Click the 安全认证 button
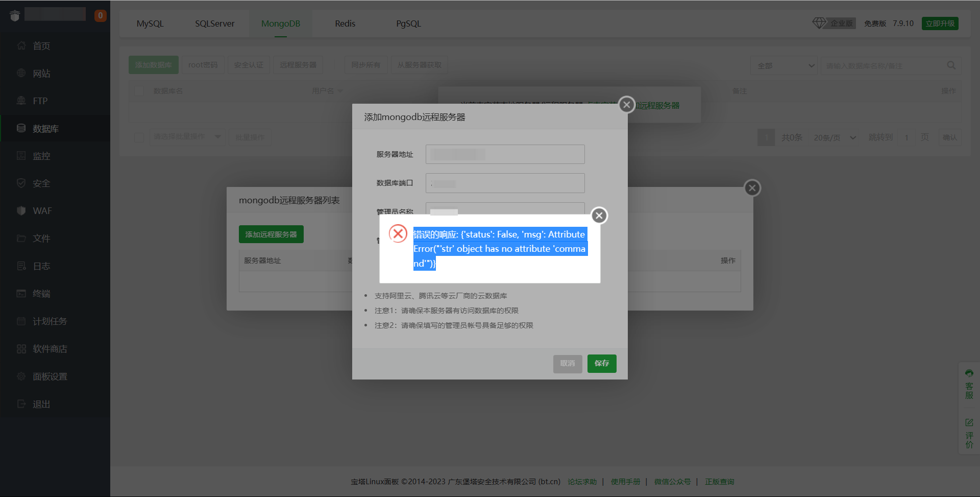 pos(249,65)
